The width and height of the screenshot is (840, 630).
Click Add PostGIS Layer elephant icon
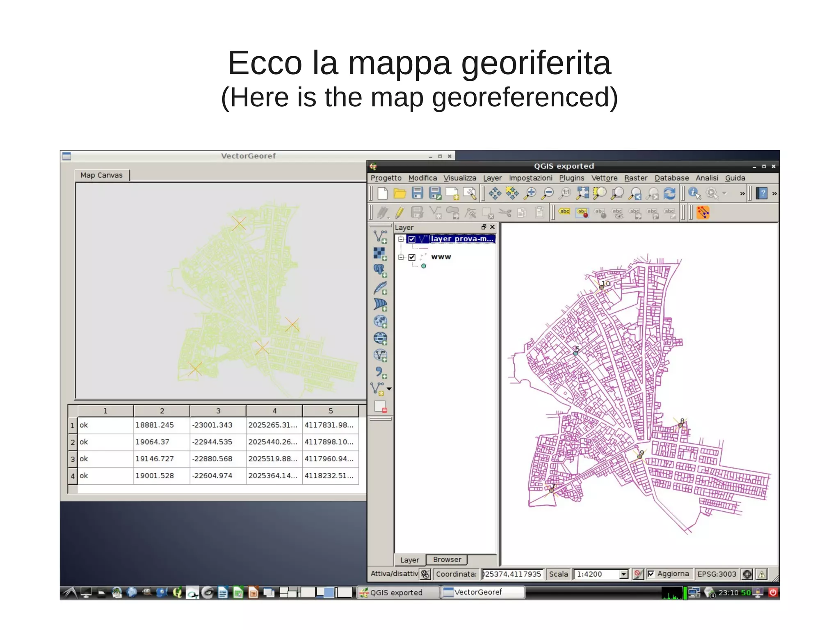point(380,270)
